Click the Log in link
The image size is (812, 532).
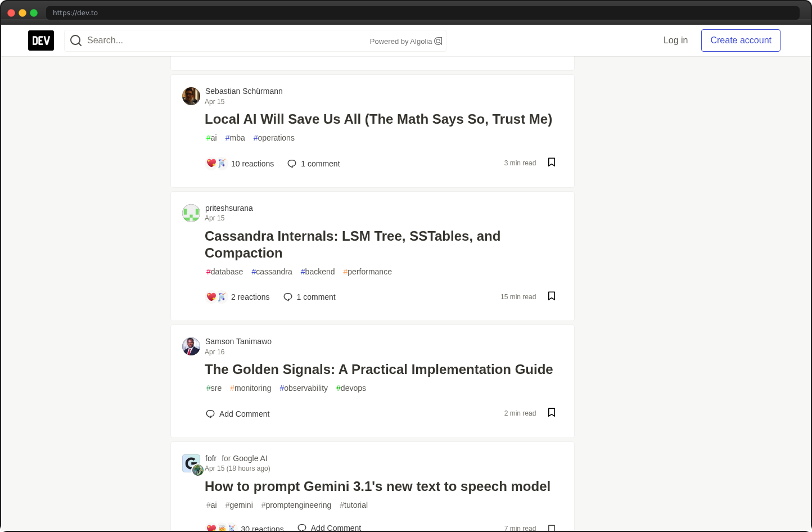pyautogui.click(x=675, y=40)
